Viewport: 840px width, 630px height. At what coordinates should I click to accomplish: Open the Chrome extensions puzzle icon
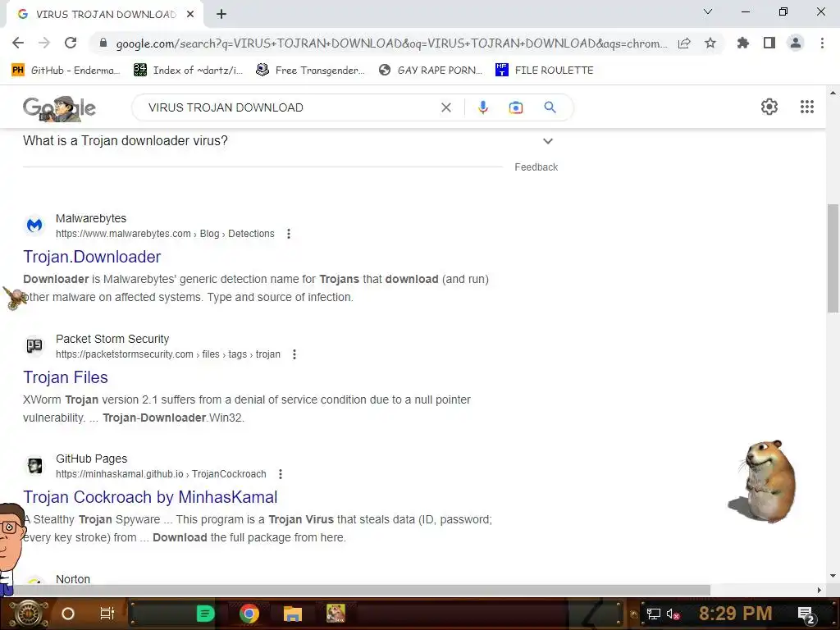point(742,43)
